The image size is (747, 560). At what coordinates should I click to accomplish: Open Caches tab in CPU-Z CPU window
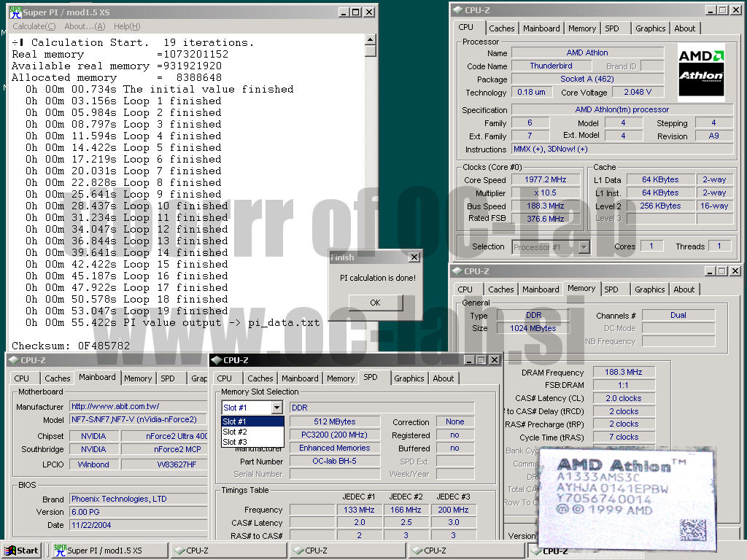(502, 28)
